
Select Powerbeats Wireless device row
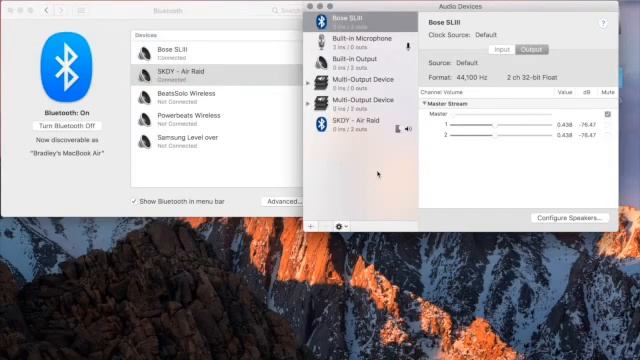pos(217,119)
